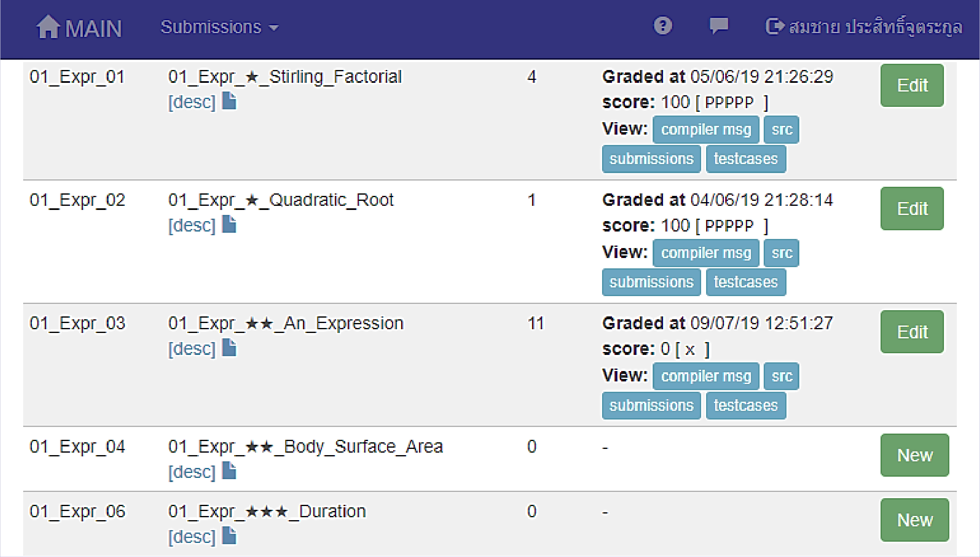Screen dimensions: 980x557
Task: Open the [desc] link for Stirling_Factorial
Action: [x=192, y=102]
